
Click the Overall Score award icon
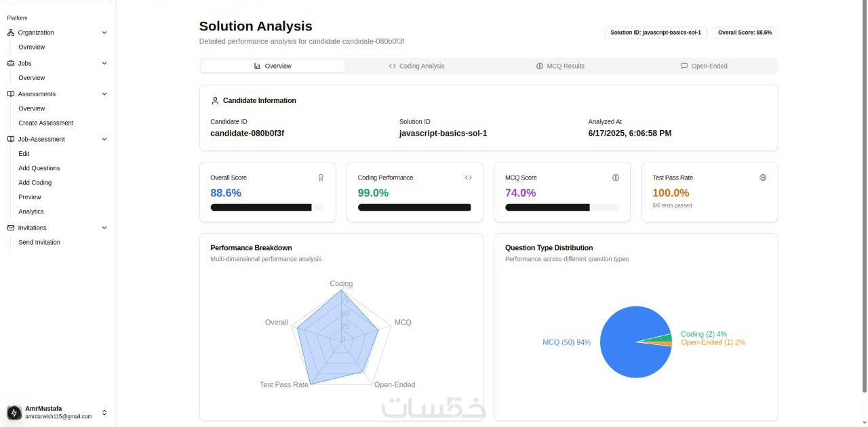click(x=321, y=178)
